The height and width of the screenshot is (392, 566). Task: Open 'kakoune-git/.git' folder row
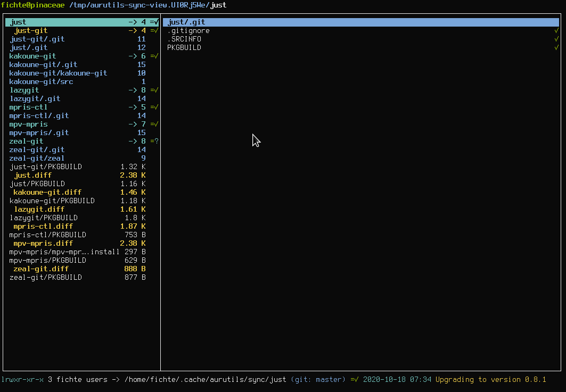(82, 64)
